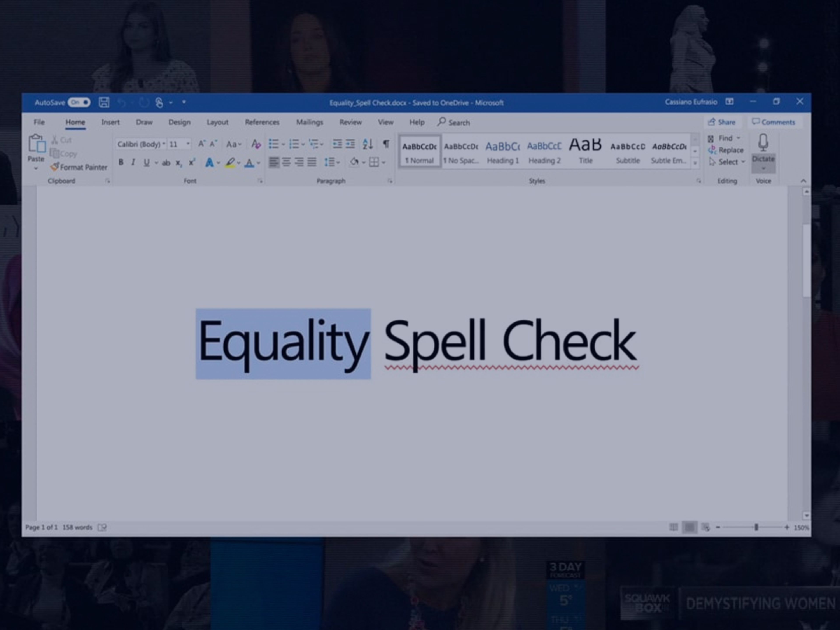
Task: Select the Heading 1 style
Action: tap(503, 152)
